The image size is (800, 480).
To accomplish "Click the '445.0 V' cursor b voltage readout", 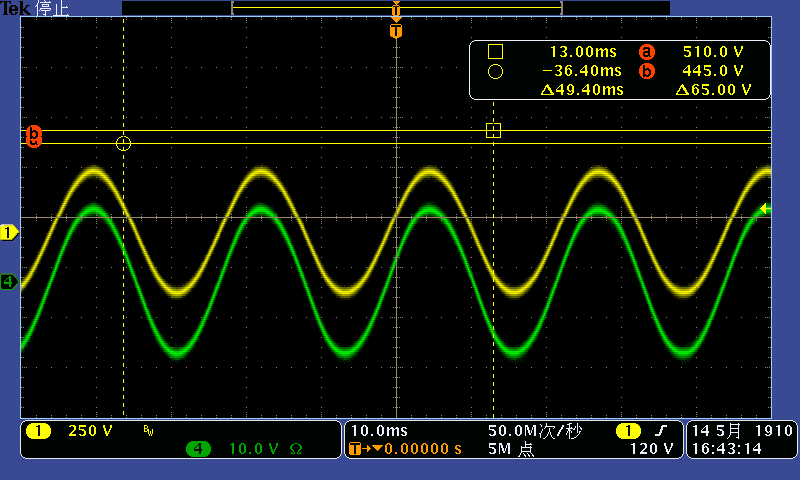I will click(x=713, y=70).
